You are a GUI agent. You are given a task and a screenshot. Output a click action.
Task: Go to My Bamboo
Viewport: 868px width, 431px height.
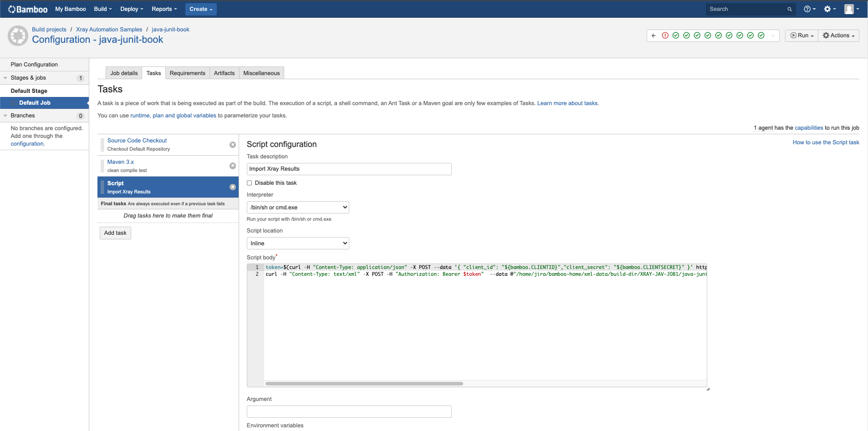pos(71,9)
